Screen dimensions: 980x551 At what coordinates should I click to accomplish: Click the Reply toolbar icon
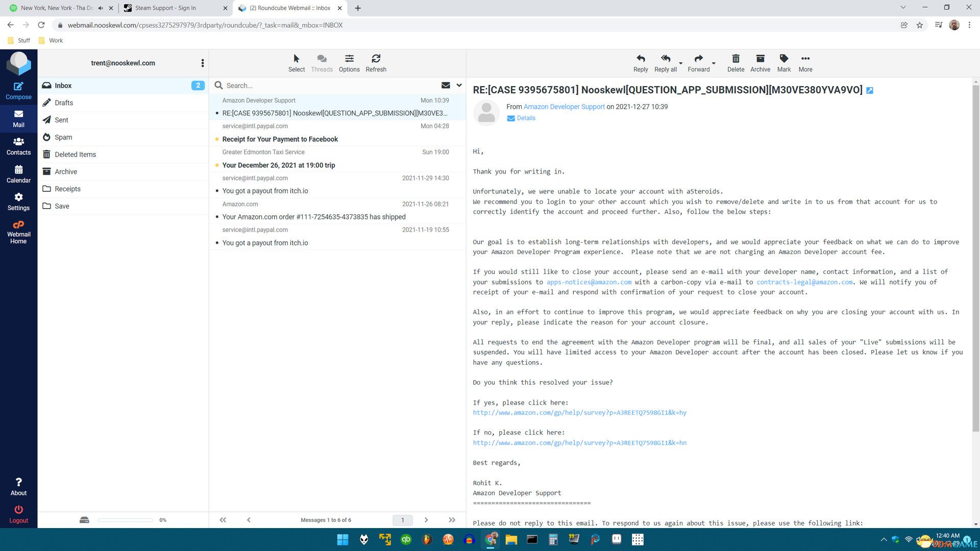(640, 63)
